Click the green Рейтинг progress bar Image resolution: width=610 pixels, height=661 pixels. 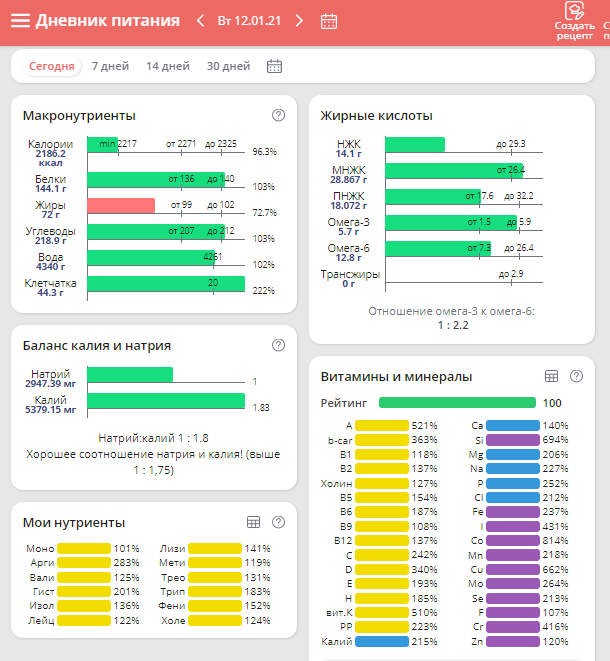coord(457,403)
